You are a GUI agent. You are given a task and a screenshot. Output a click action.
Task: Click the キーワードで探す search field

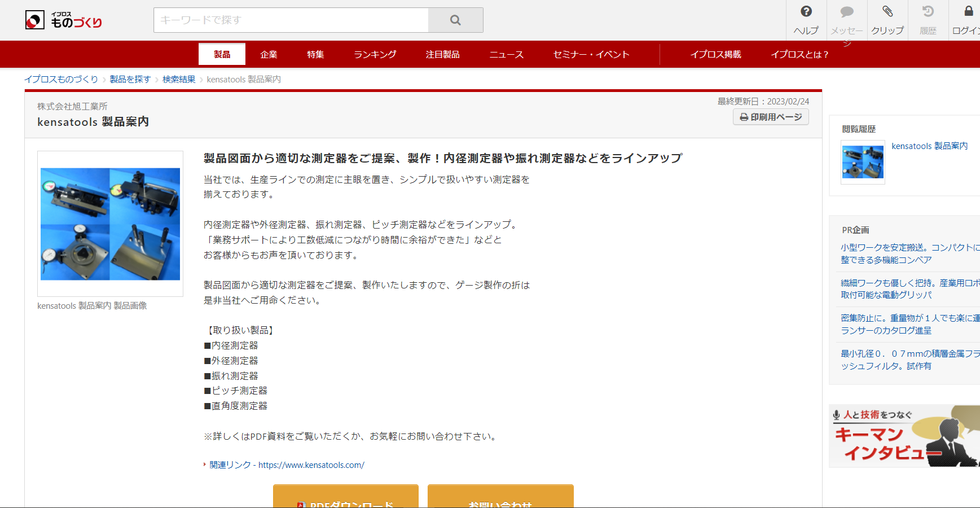(291, 20)
